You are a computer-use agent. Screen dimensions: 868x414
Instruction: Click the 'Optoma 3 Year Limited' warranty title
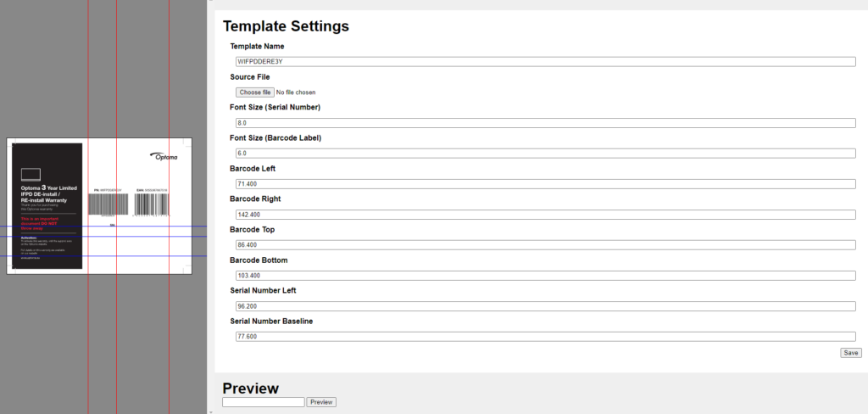click(49, 189)
